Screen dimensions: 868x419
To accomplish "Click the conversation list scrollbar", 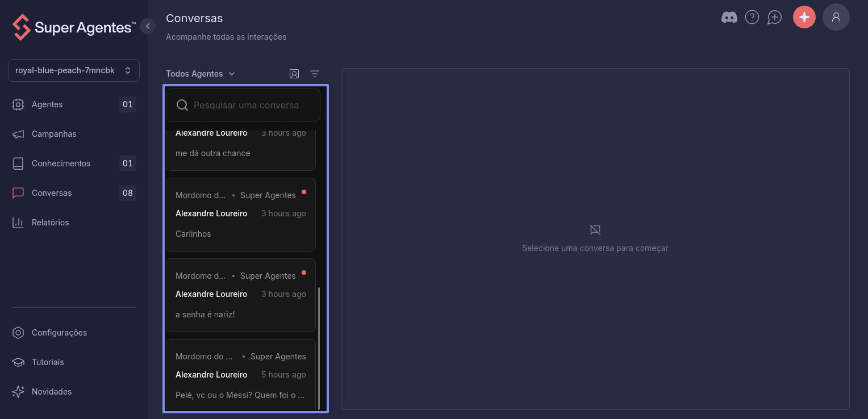I will 319,348.
